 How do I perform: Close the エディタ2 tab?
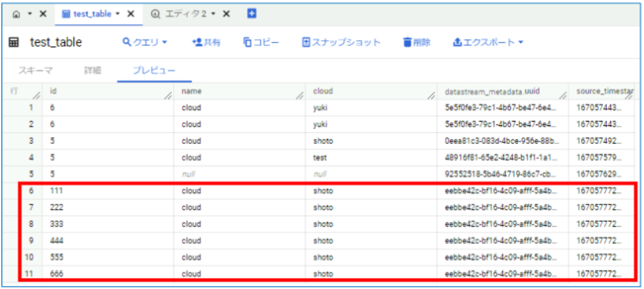pos(227,14)
